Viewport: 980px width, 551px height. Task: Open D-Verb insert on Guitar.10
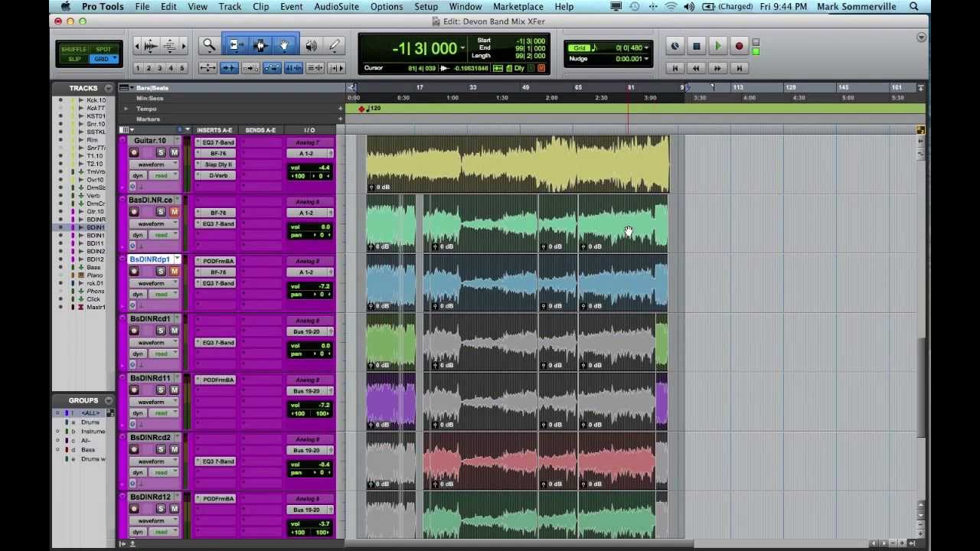(217, 176)
